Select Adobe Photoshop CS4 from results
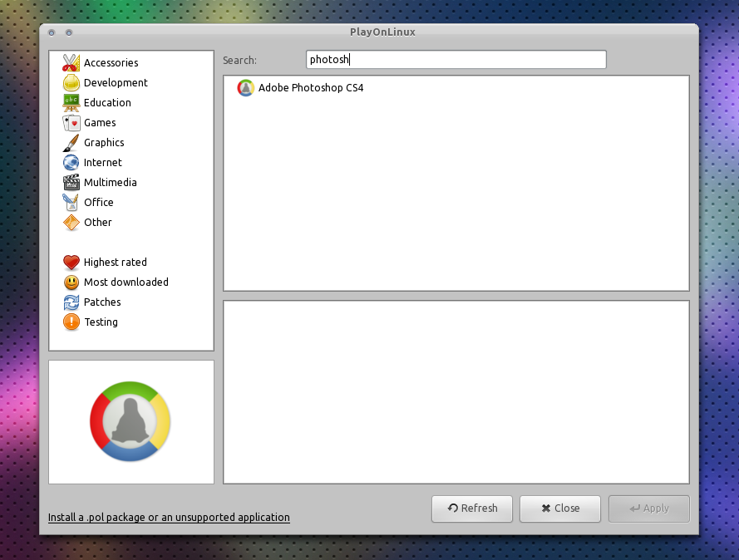Image resolution: width=739 pixels, height=560 pixels. coord(313,87)
